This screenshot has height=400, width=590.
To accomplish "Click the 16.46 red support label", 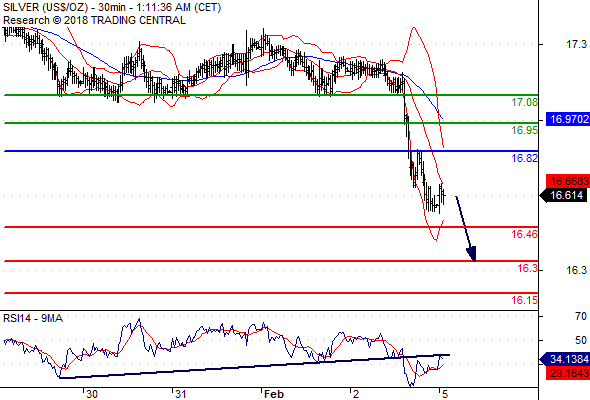I will point(524,234).
